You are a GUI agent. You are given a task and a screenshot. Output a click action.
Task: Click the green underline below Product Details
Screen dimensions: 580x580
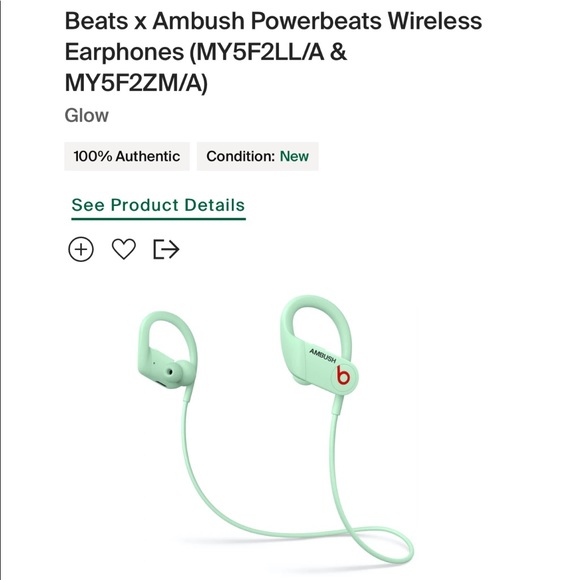(x=158, y=219)
